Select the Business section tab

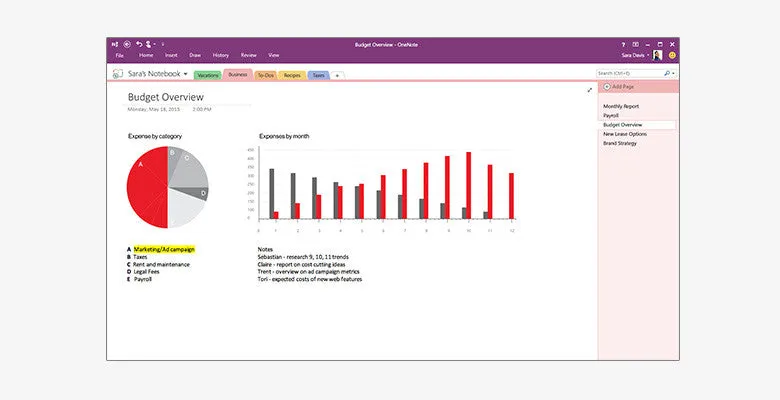tap(238, 74)
